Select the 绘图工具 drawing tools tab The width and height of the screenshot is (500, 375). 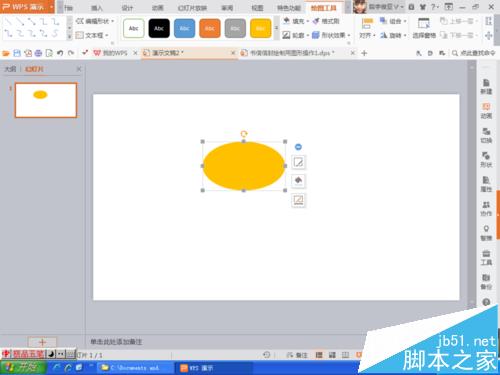coord(323,8)
